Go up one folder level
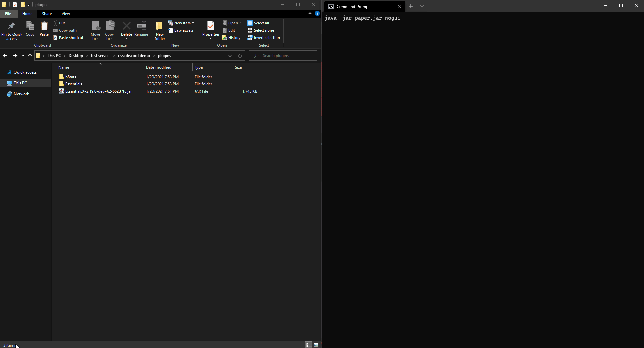This screenshot has width=644, height=348. [30, 56]
